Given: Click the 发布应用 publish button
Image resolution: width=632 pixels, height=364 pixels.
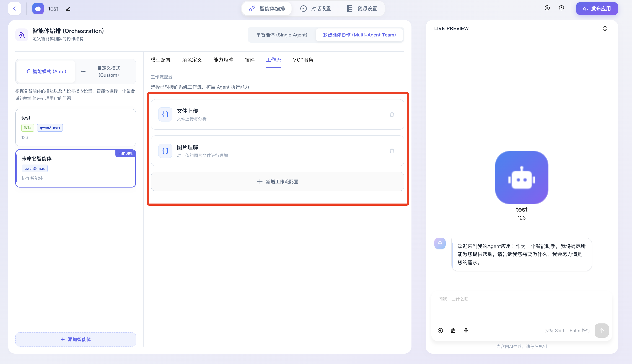Looking at the screenshot, I should click(x=597, y=9).
